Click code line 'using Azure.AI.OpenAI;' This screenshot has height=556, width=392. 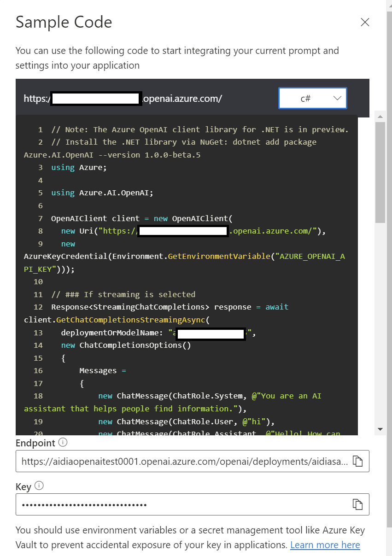click(102, 193)
